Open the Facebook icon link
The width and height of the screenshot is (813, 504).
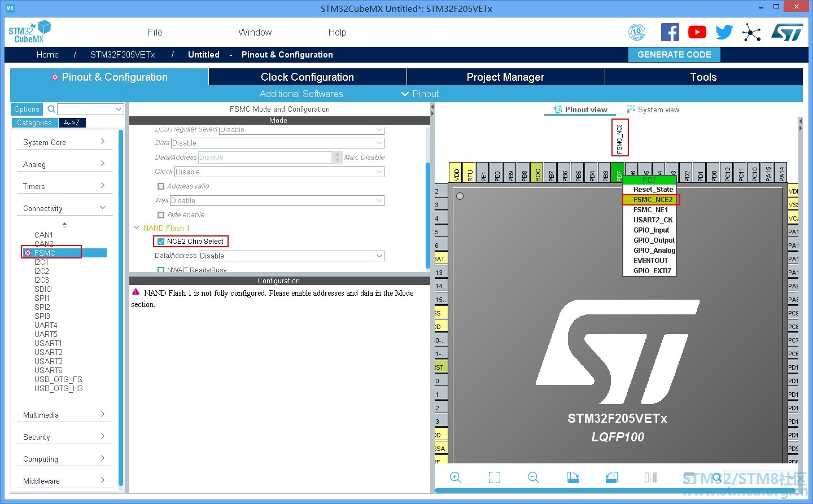point(670,32)
